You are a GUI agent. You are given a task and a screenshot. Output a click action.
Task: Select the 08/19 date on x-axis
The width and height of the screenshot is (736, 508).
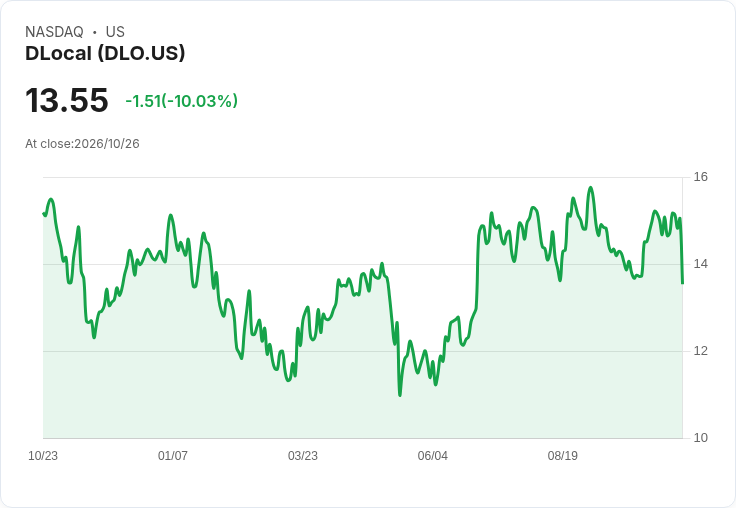tap(562, 455)
